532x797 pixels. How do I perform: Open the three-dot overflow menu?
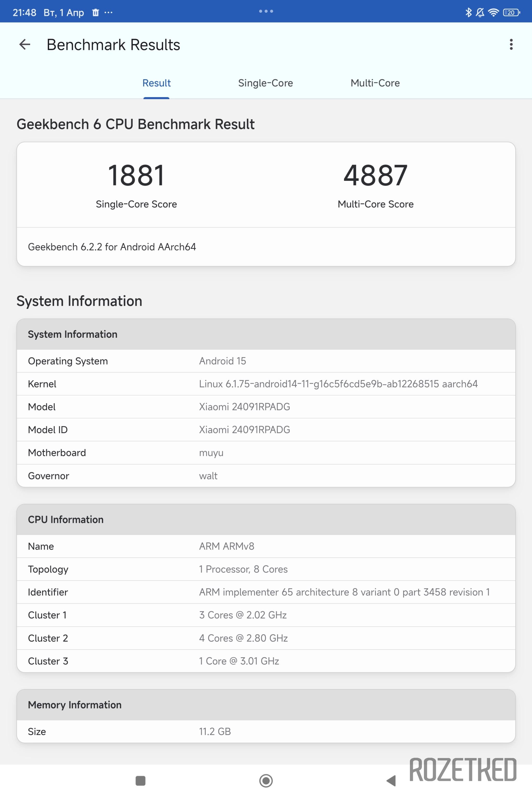511,44
